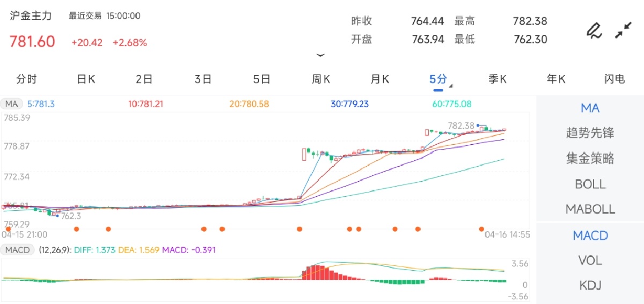Click the 开盘 value 763.94
644x304 pixels.
[x=427, y=39]
